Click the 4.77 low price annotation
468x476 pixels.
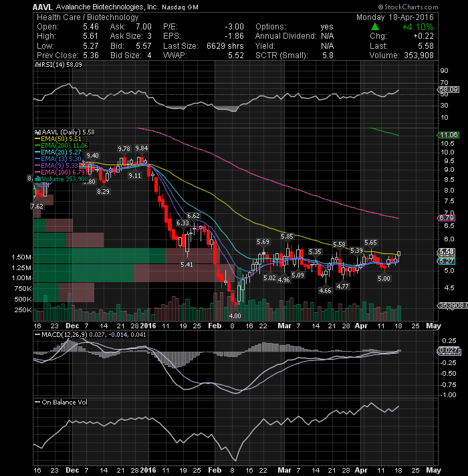coord(343,287)
